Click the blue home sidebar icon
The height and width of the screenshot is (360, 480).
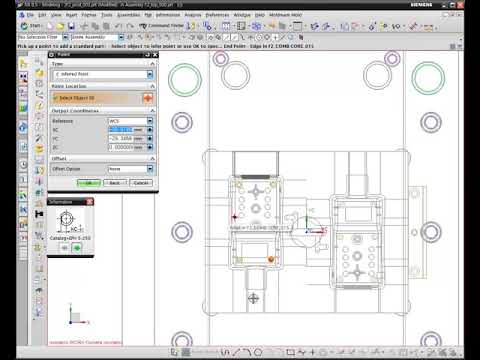pyautogui.click(x=23, y=127)
